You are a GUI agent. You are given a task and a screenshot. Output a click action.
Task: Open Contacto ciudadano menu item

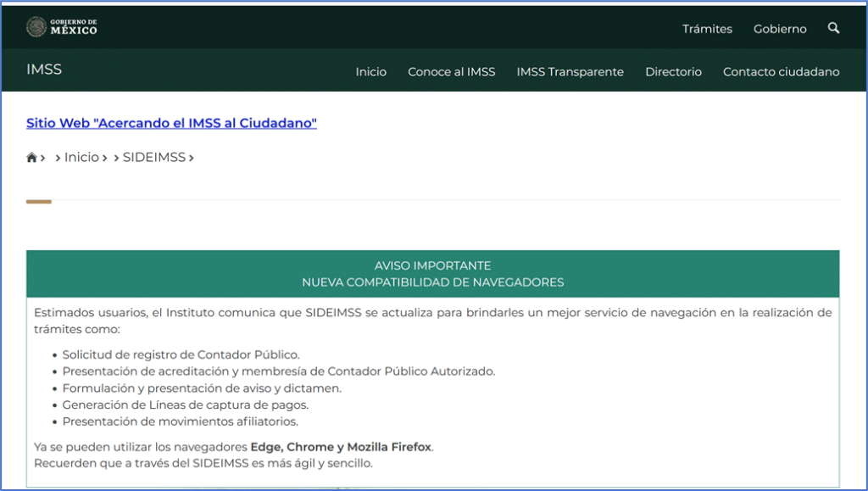tap(781, 72)
